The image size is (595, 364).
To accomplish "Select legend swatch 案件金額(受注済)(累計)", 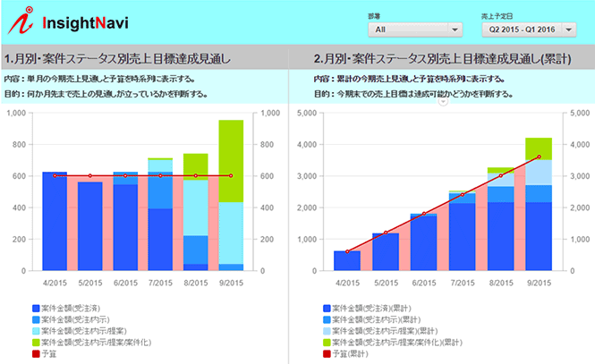I will 327,309.
